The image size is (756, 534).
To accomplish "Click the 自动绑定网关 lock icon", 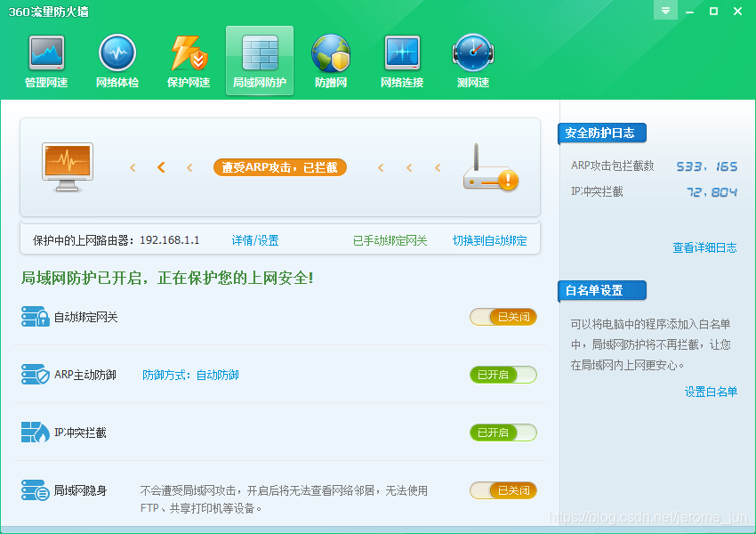I will click(x=36, y=317).
